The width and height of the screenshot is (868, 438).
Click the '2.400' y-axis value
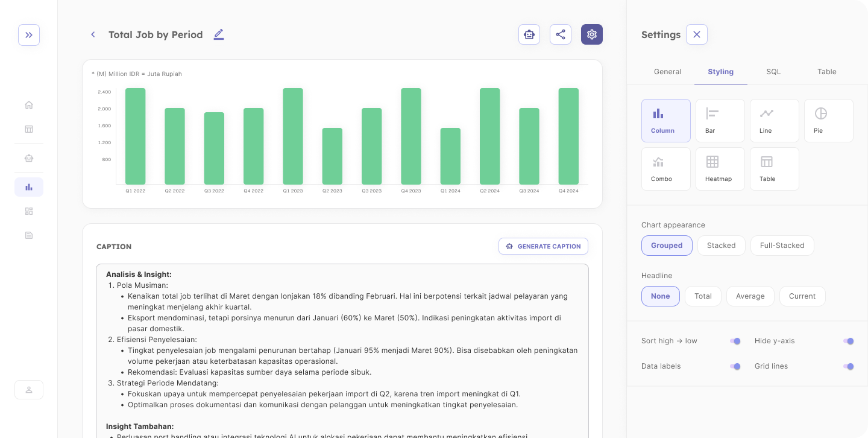coord(104,92)
